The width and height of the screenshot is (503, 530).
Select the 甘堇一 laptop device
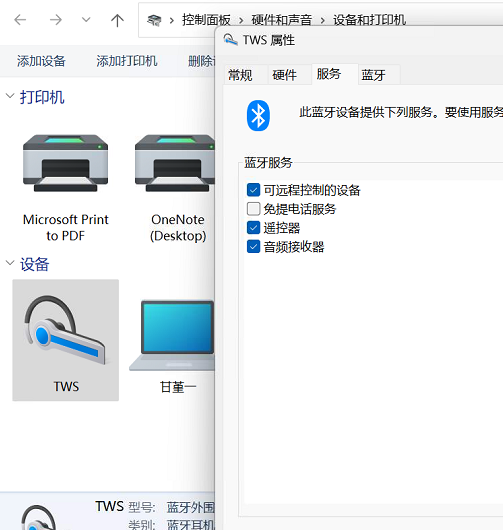173,346
